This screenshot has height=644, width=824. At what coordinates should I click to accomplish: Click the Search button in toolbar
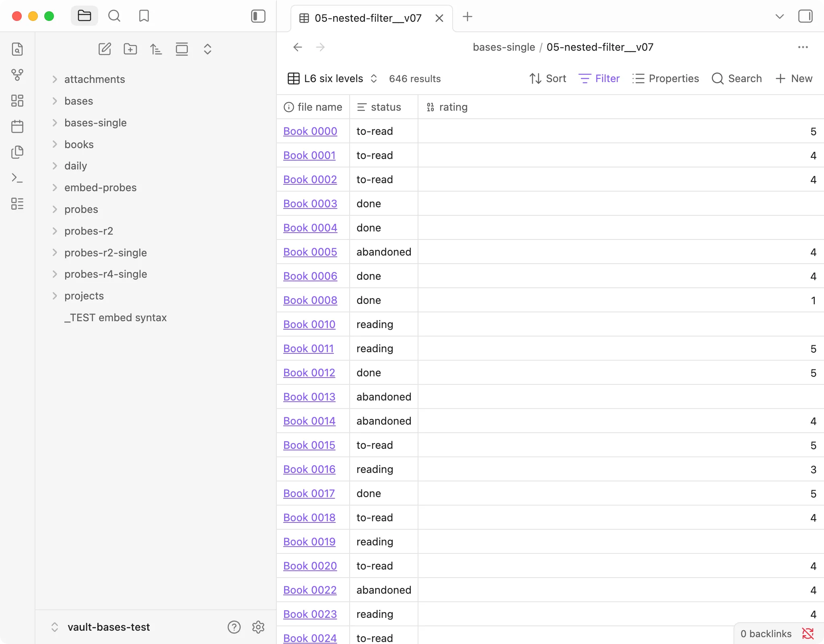(x=737, y=78)
